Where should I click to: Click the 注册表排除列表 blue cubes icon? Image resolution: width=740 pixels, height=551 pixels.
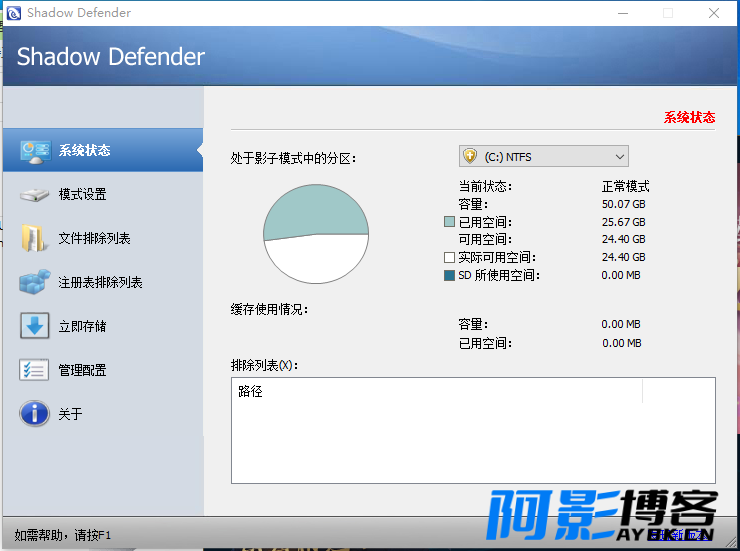coord(35,282)
